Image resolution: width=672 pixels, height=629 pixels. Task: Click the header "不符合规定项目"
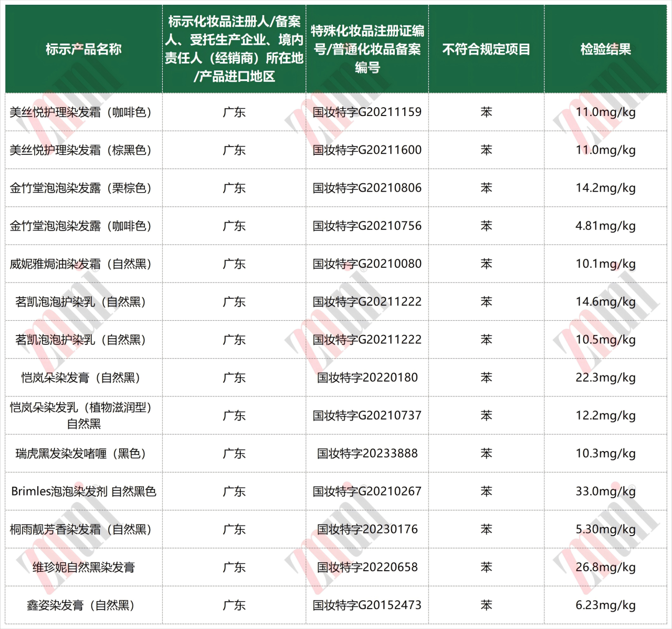(x=486, y=49)
